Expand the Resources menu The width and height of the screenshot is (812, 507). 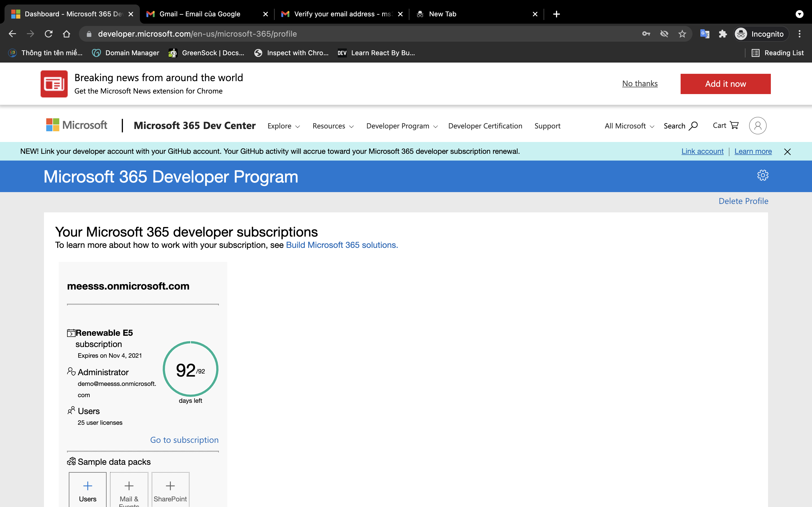click(332, 126)
